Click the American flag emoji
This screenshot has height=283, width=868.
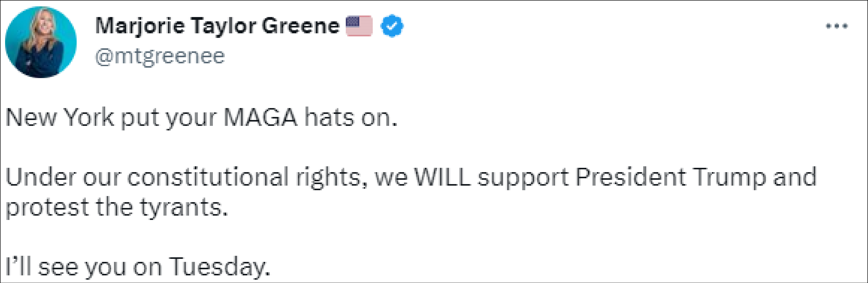tap(359, 26)
